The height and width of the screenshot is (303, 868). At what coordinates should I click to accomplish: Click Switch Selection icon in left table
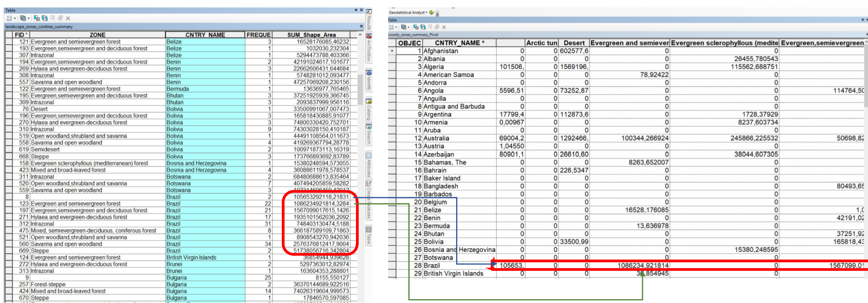point(45,18)
